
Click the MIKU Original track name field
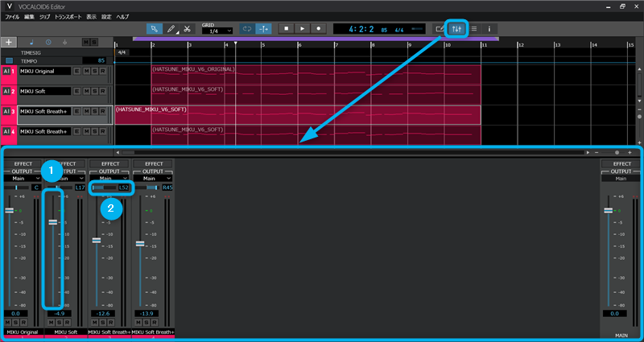tap(45, 71)
